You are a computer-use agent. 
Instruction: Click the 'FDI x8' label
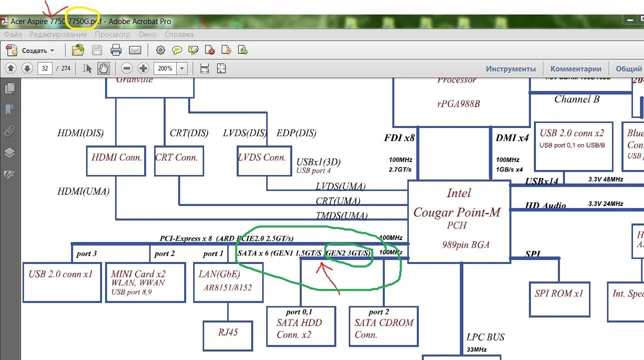(x=399, y=137)
